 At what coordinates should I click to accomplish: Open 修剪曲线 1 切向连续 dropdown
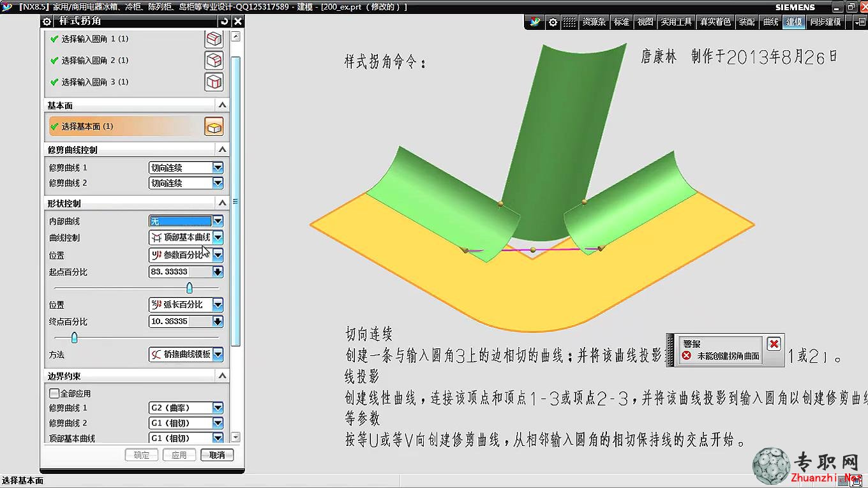(x=186, y=168)
